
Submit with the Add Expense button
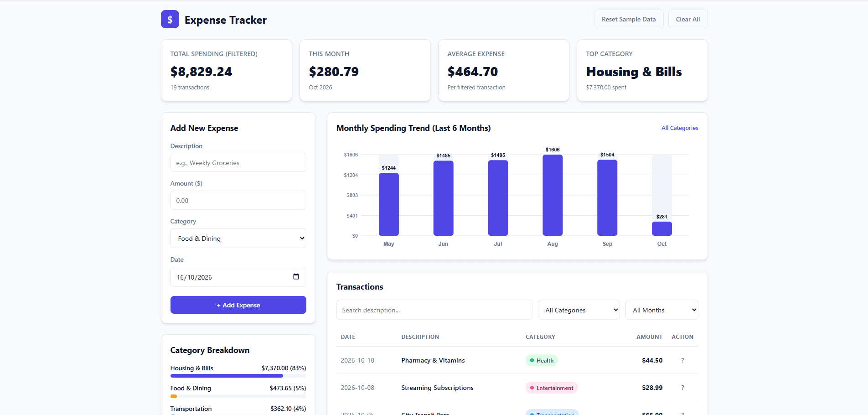(x=238, y=305)
